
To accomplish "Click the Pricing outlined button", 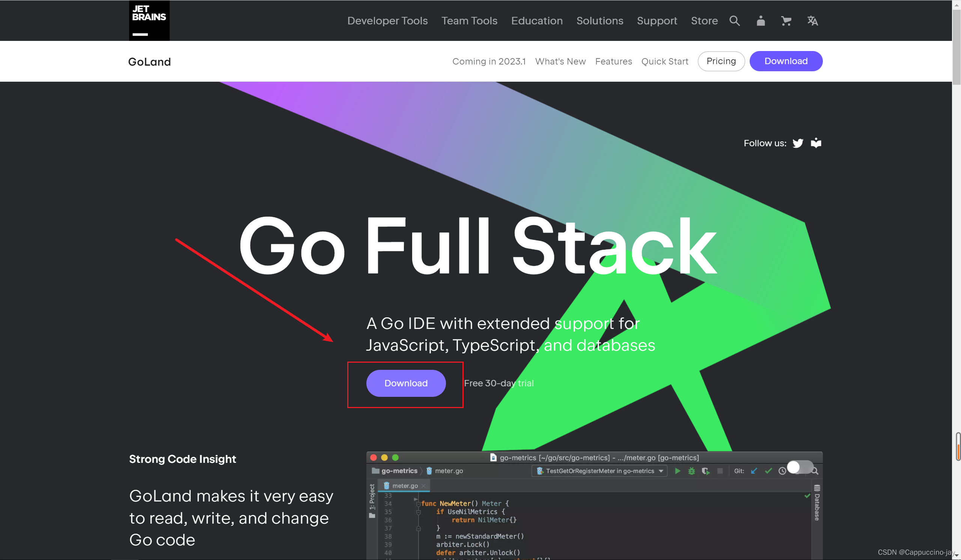I will (x=721, y=62).
